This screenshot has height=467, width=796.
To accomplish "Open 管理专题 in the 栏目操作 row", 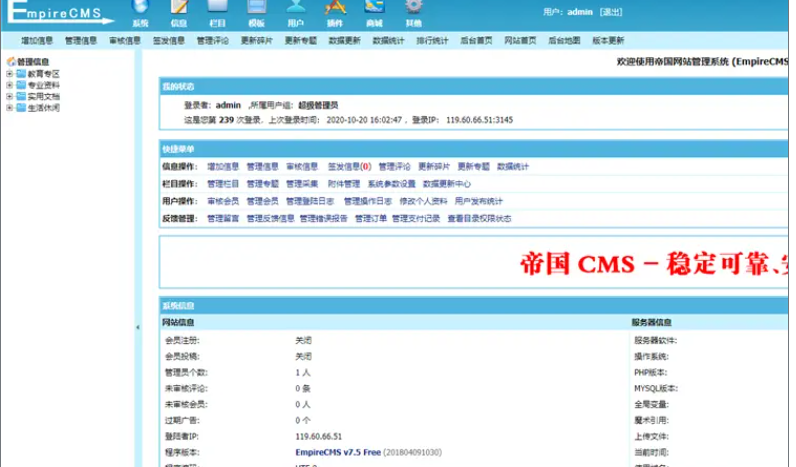I will (x=262, y=184).
